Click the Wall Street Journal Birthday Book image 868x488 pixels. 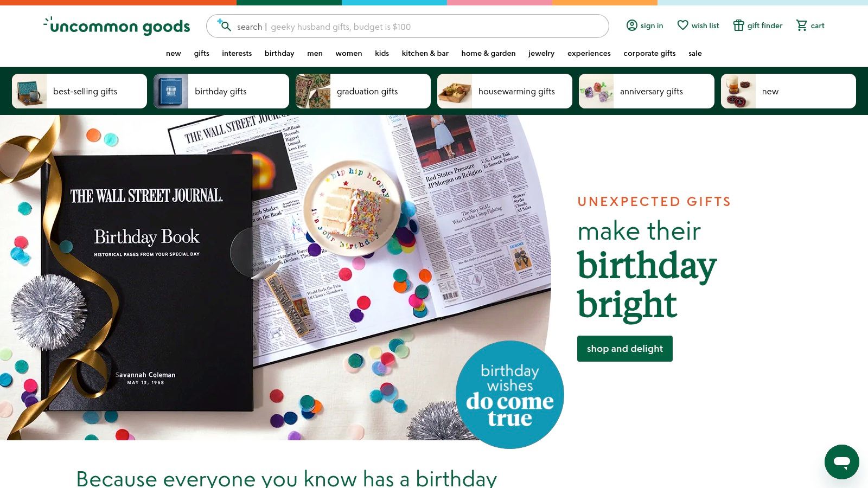pos(275,278)
